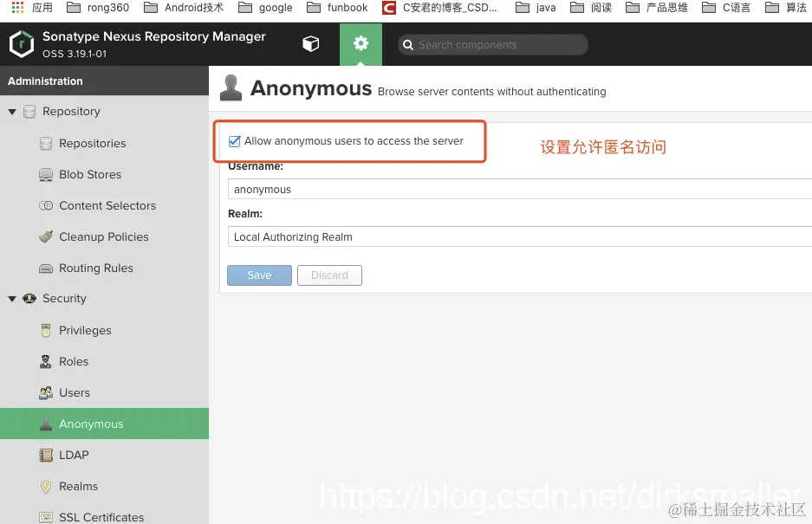This screenshot has width=812, height=524.
Task: Click the Roles icon
Action: [46, 361]
